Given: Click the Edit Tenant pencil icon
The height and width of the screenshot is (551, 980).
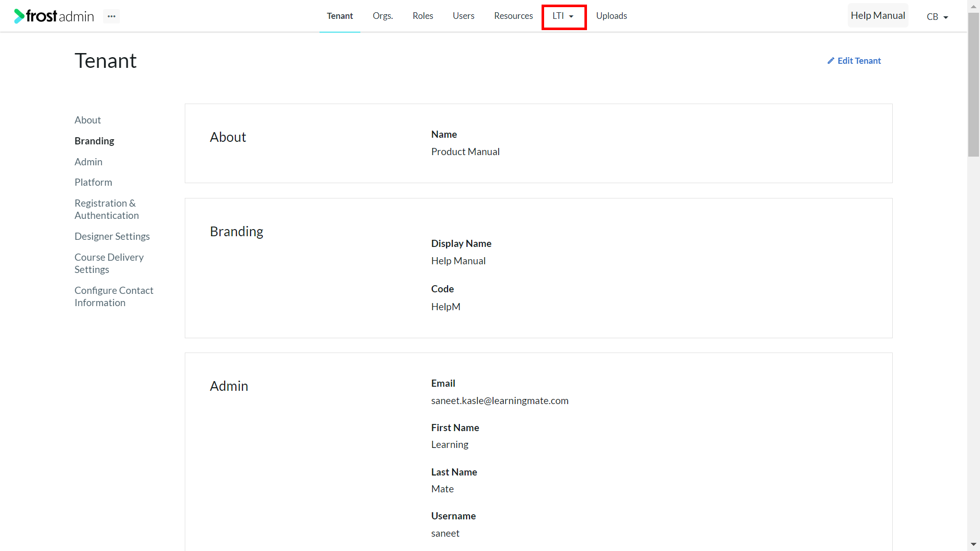Looking at the screenshot, I should point(831,61).
